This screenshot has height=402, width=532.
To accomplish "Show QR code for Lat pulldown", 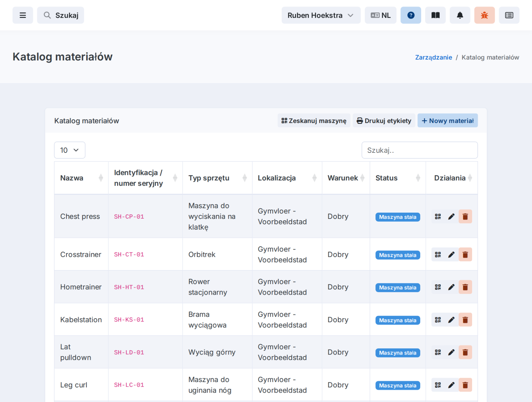I will [x=438, y=352].
